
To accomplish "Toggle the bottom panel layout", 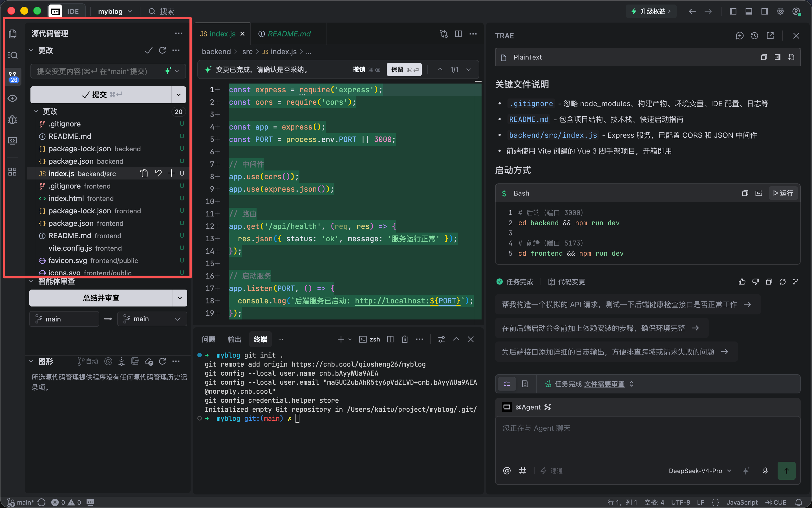I will tap(749, 11).
